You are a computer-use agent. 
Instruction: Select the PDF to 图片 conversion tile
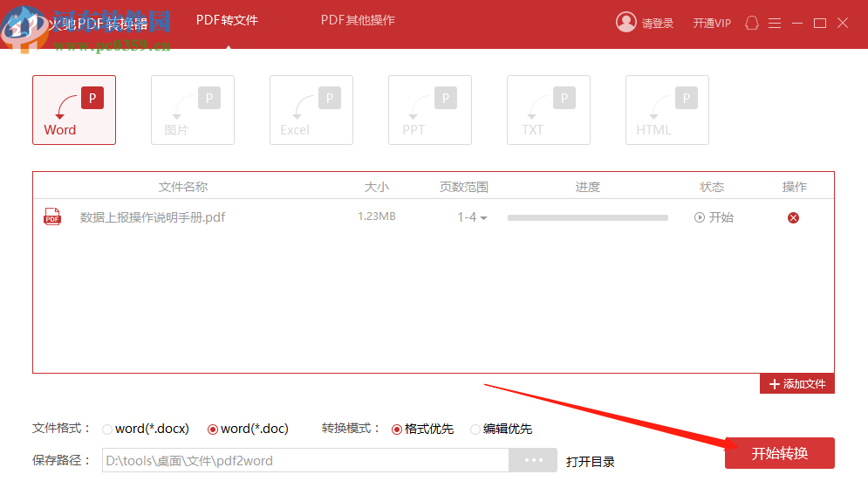(x=193, y=110)
